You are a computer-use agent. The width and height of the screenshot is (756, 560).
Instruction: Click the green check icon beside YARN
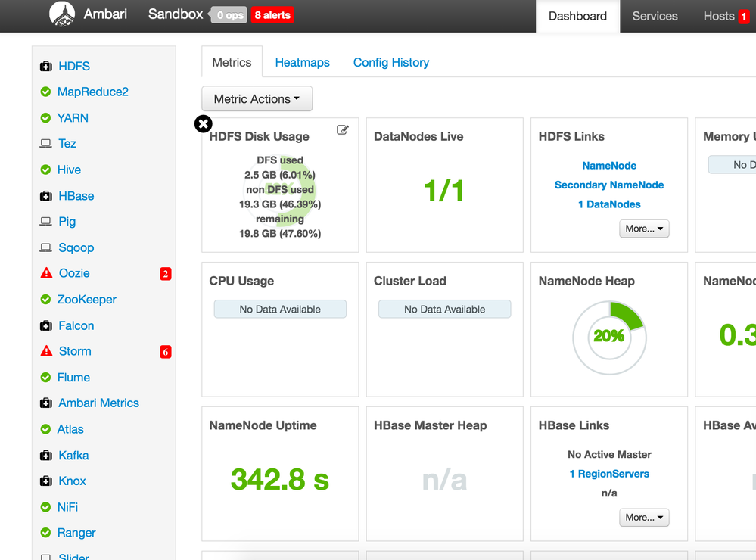[46, 118]
